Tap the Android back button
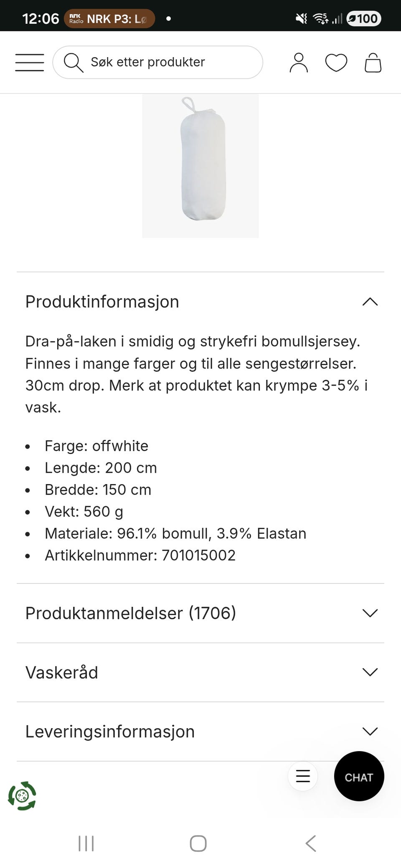 click(311, 843)
